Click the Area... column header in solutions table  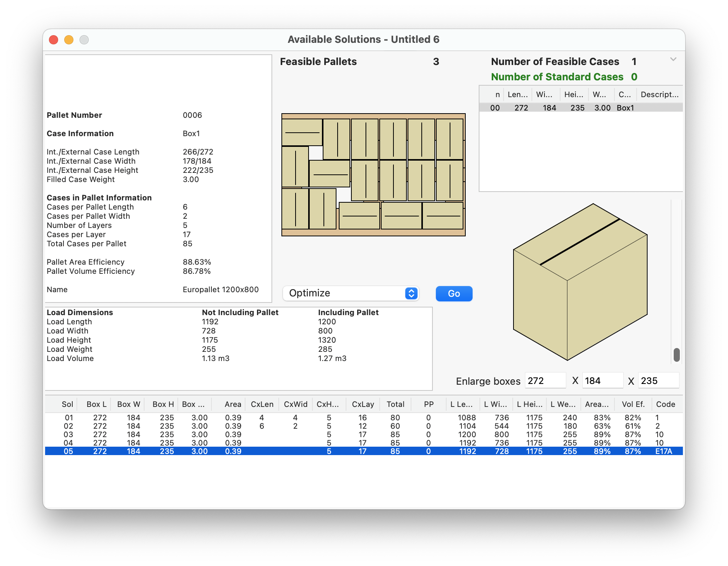click(x=597, y=404)
